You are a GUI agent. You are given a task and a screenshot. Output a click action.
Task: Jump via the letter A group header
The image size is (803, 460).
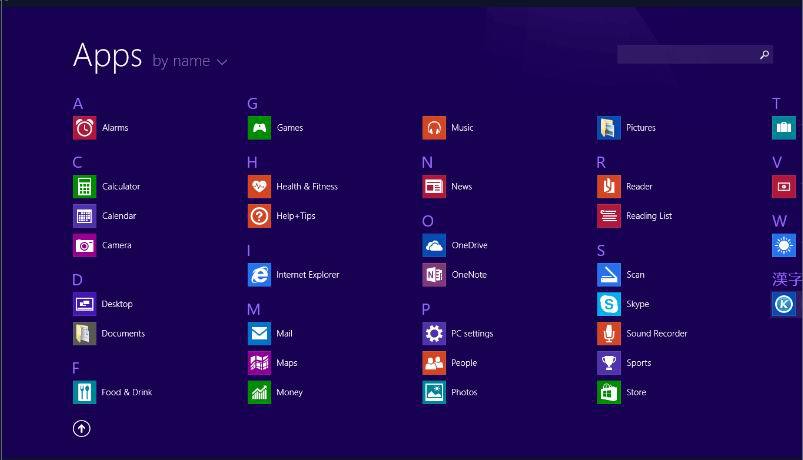(78, 104)
